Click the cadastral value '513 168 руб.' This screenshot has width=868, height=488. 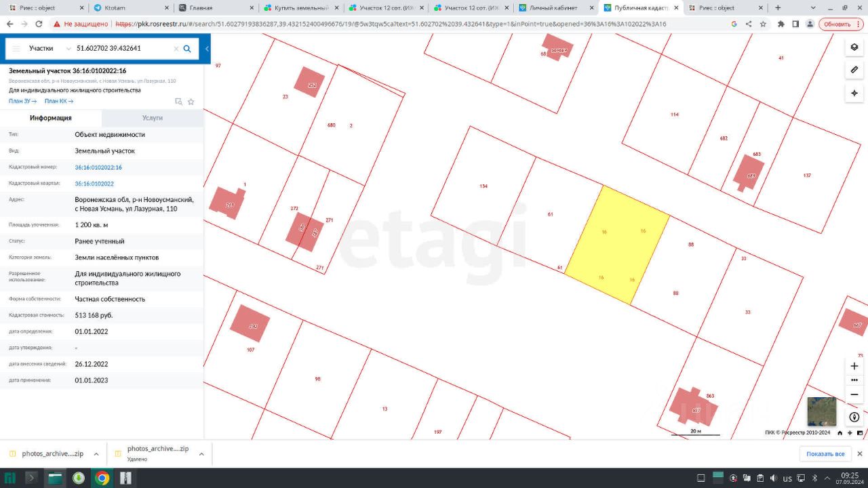(94, 315)
